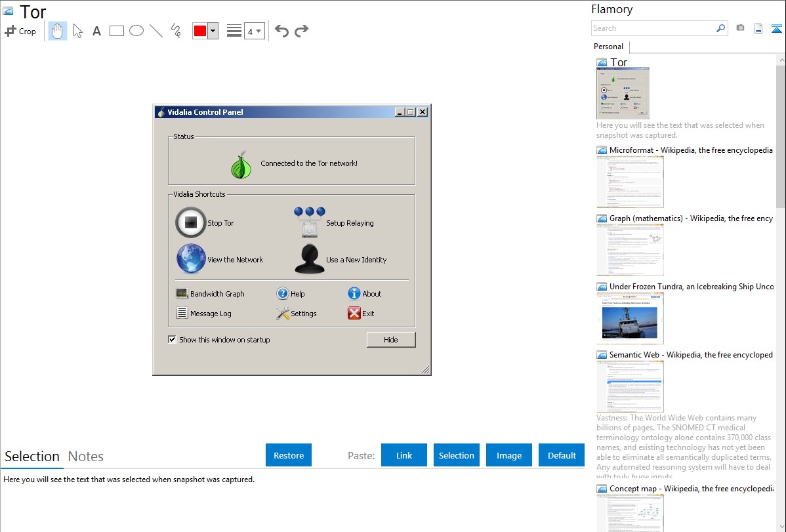Click the Paste Link button

coord(404,455)
